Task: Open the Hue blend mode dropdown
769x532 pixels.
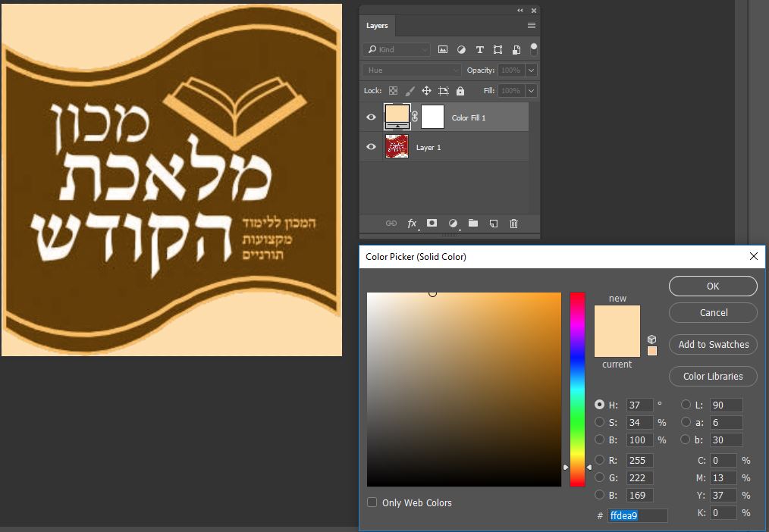Action: (410, 69)
